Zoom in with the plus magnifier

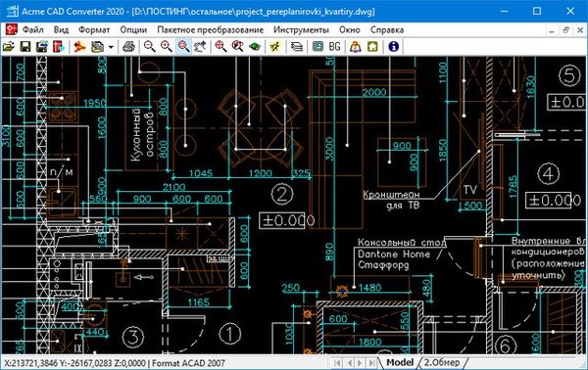[167, 47]
